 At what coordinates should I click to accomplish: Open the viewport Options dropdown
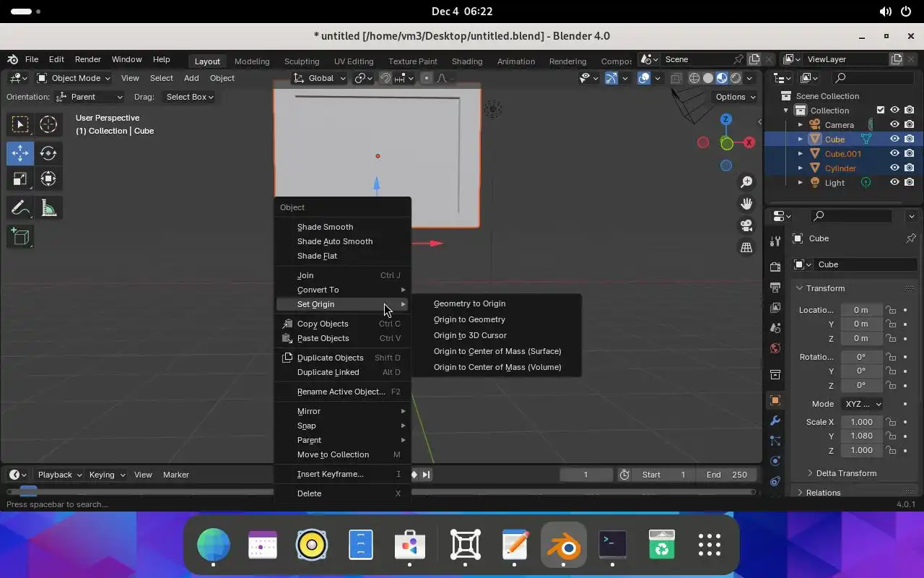[x=735, y=97]
